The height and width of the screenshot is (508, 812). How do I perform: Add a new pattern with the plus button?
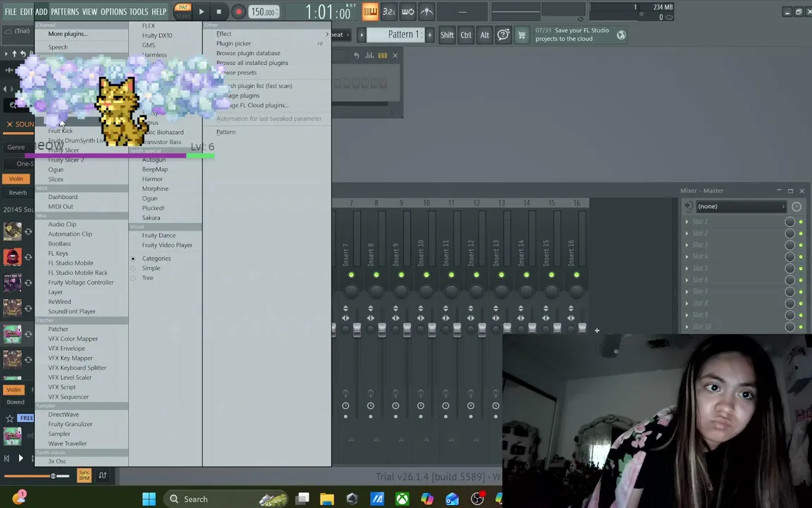[x=429, y=35]
